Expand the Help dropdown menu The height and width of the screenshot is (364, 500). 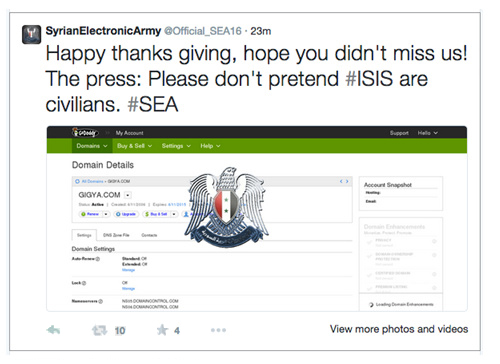coord(210,146)
